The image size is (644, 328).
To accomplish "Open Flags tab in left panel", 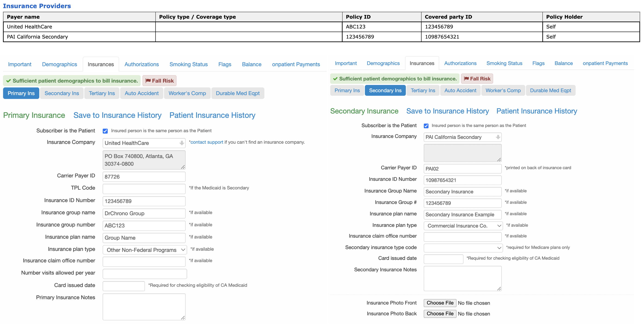I will click(x=225, y=64).
